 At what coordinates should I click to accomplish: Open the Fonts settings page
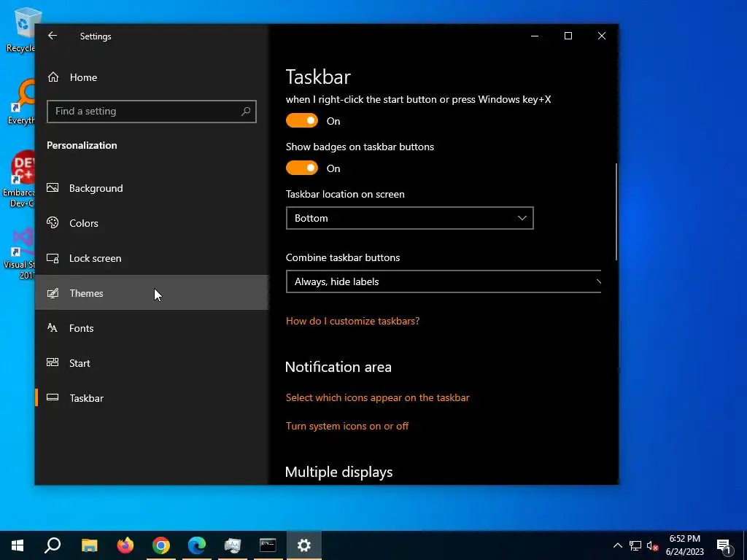pos(152,328)
